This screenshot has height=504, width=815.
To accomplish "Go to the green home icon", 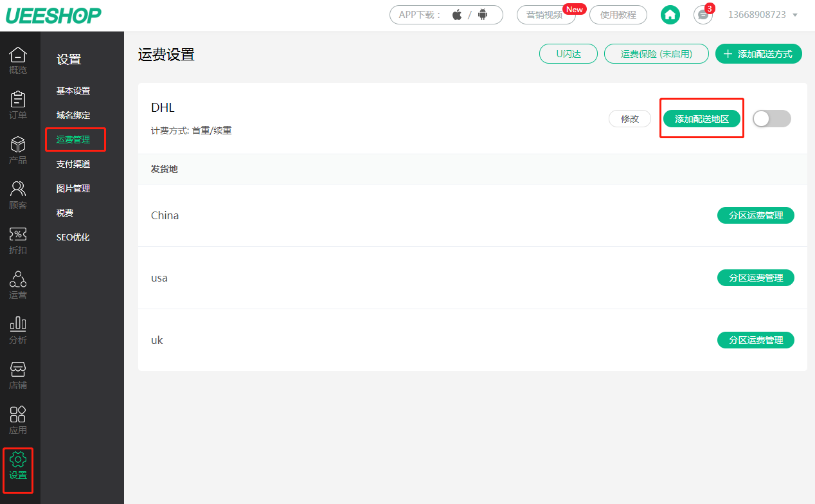I will tap(670, 15).
